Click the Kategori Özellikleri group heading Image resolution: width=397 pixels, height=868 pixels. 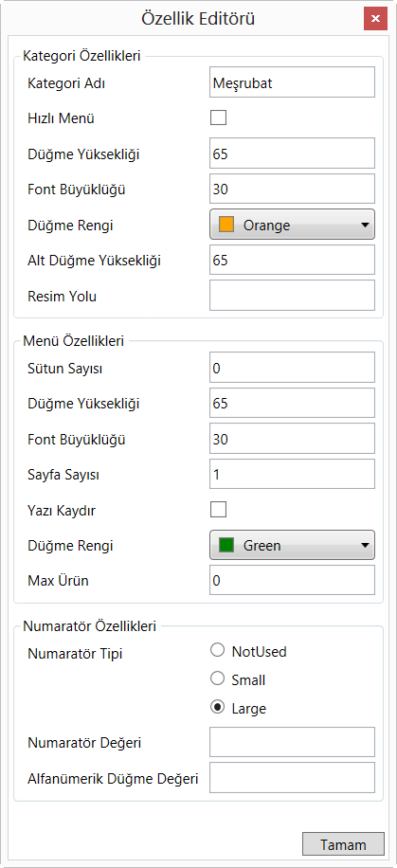pos(81,55)
